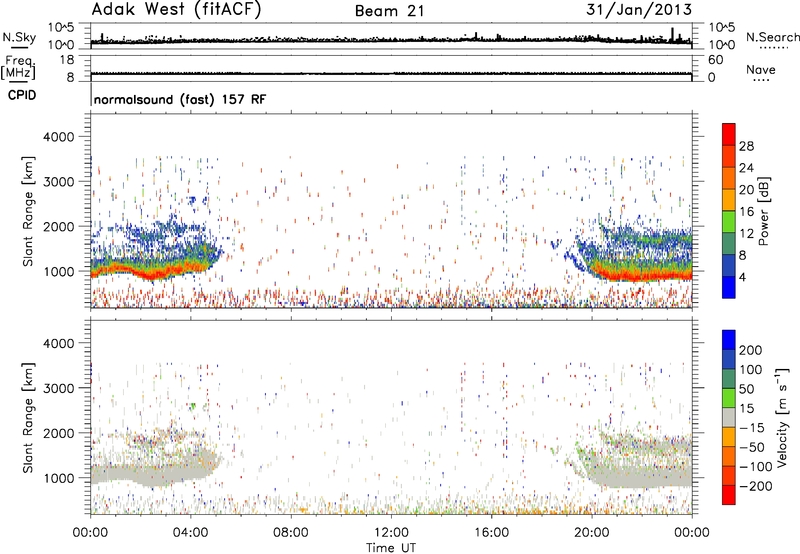Click the '04:00' time tick label
The image size is (800, 554).
tap(191, 533)
